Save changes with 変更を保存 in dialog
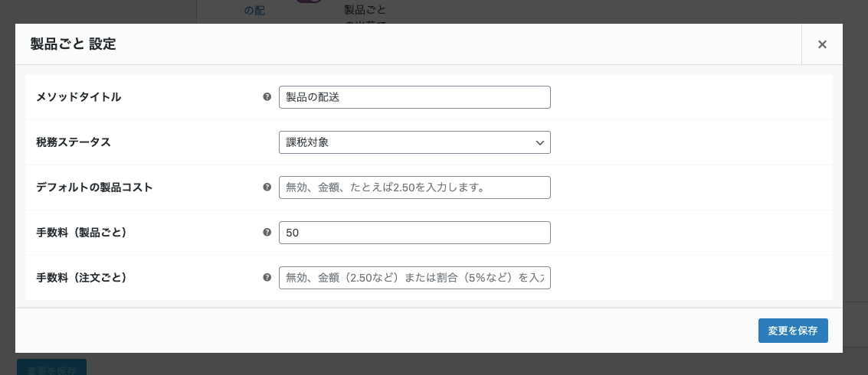 coord(793,331)
